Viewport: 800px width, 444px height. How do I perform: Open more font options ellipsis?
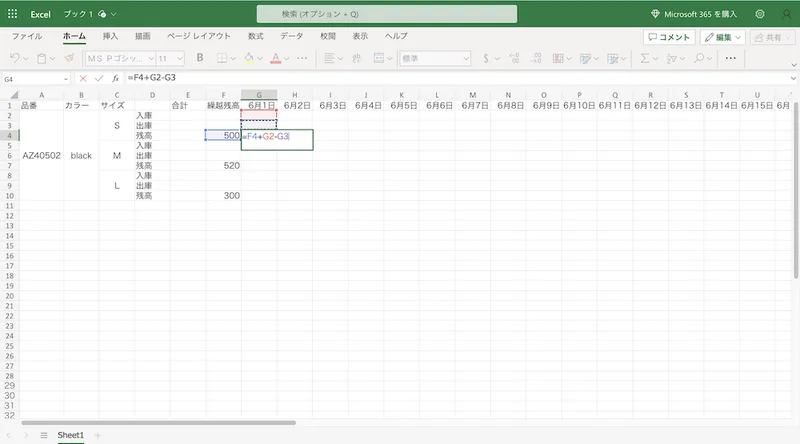pos(302,58)
